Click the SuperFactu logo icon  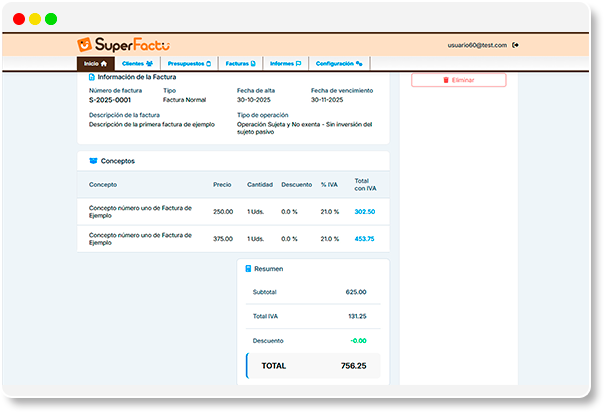pos(85,45)
